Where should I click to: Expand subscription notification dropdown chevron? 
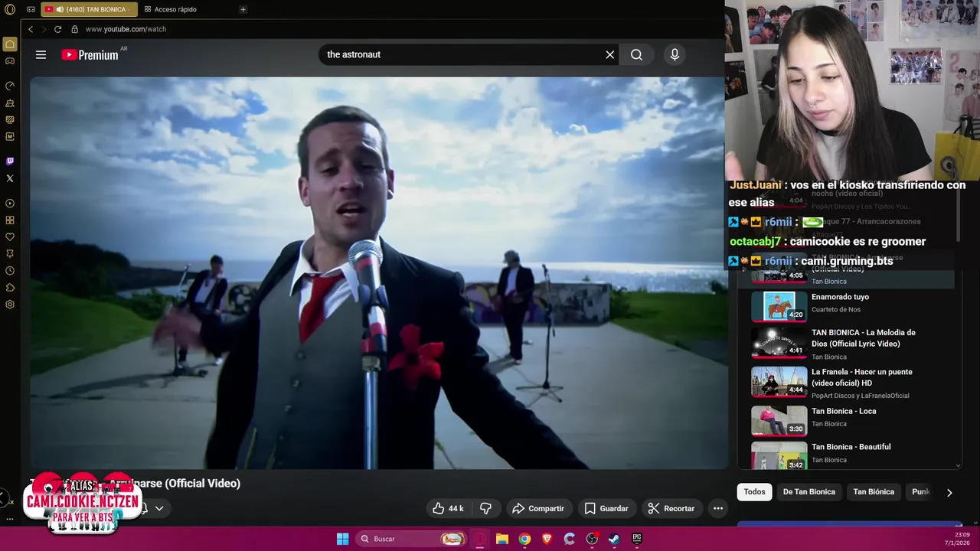click(159, 508)
